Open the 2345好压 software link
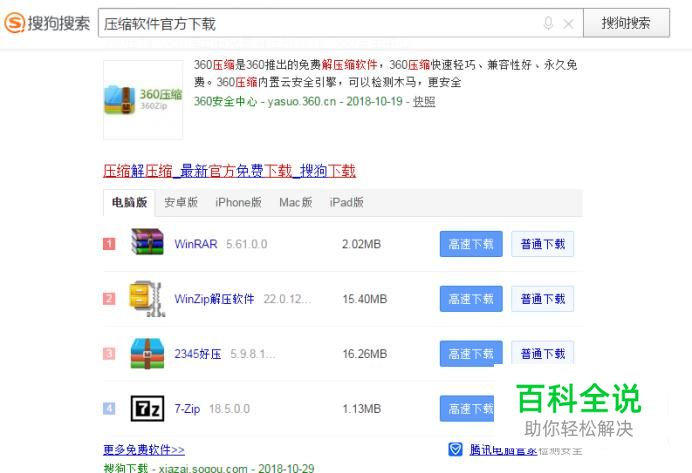692x473 pixels. click(x=198, y=354)
